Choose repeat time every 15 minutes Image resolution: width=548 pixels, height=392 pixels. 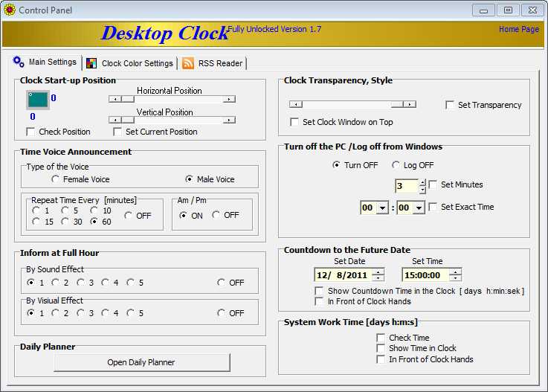point(36,222)
